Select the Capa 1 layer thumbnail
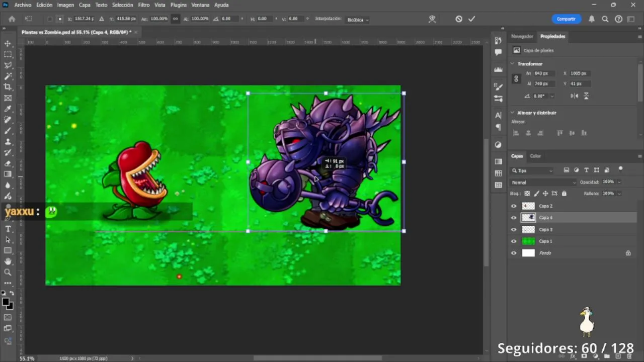This screenshot has width=644, height=362. pyautogui.click(x=528, y=241)
